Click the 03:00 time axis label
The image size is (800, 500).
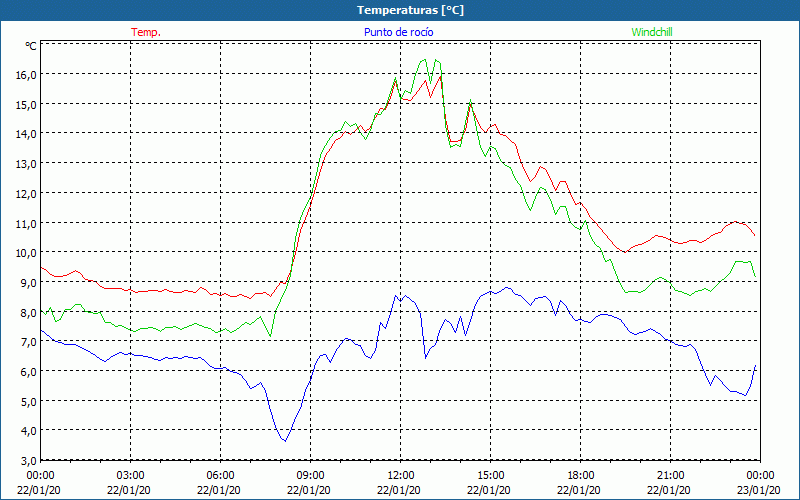(x=131, y=476)
